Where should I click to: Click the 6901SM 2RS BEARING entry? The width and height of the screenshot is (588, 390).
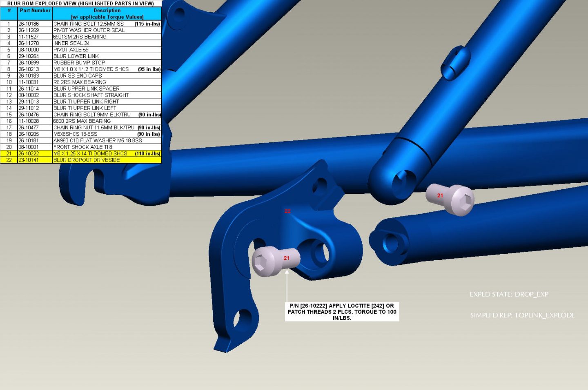pyautogui.click(x=80, y=37)
